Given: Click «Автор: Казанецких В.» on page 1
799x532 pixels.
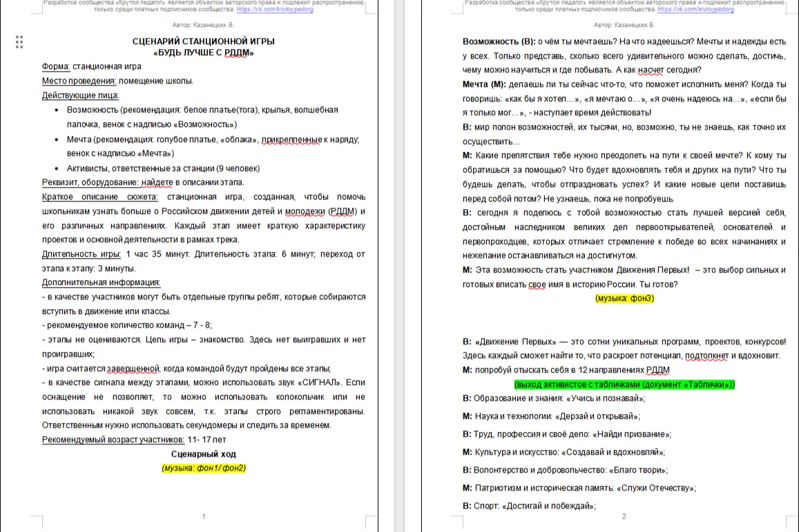Looking at the screenshot, I should pos(203,25).
